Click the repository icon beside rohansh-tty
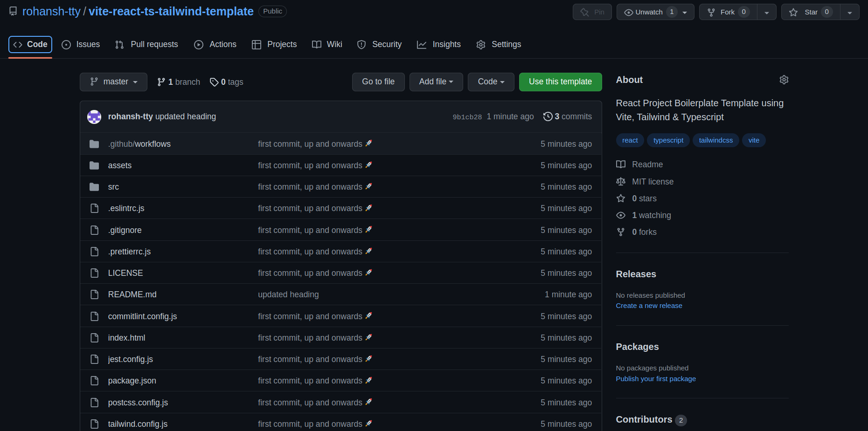Image resolution: width=868 pixels, height=431 pixels. click(x=13, y=11)
